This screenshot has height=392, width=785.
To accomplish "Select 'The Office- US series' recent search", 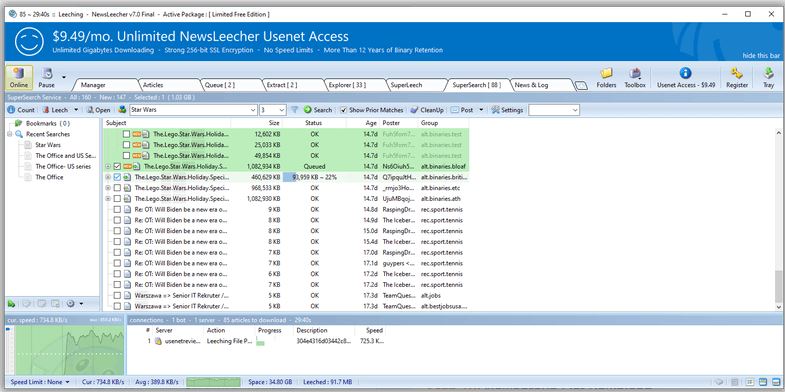I will tap(63, 166).
